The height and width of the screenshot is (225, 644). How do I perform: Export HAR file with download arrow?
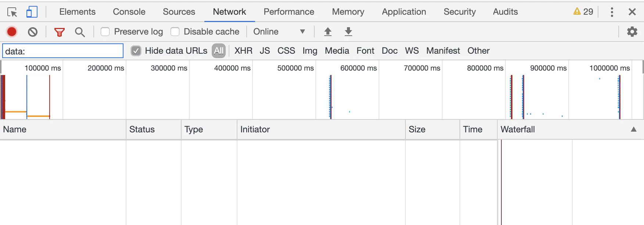point(348,32)
